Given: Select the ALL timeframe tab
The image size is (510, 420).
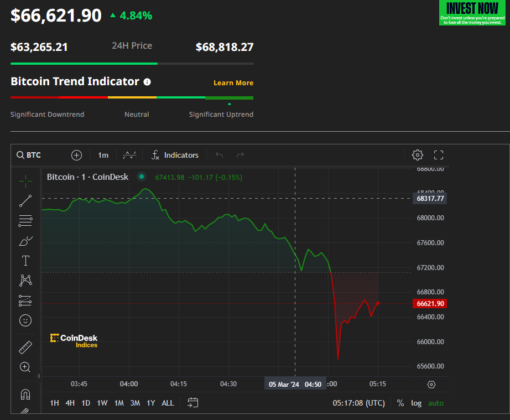Looking at the screenshot, I should [168, 403].
